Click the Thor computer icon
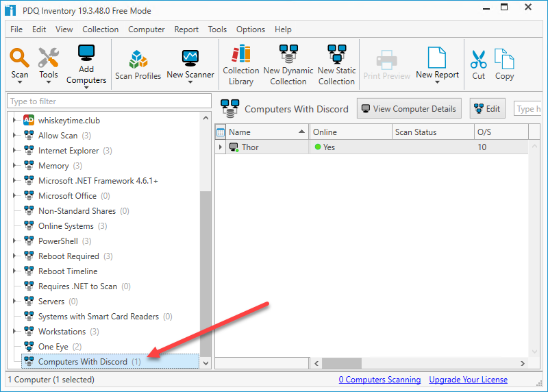The image size is (548, 392). coord(234,147)
